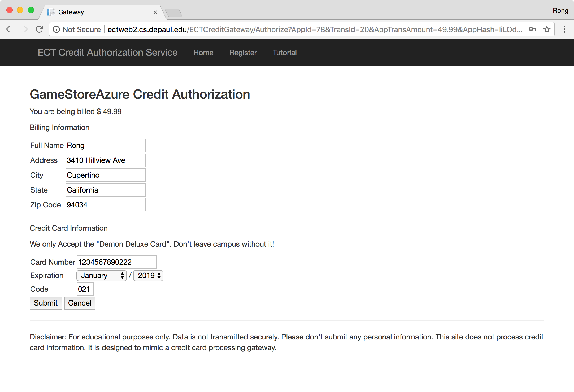Click the macOS red close window button
Viewport: 574px width, 392px height.
pyautogui.click(x=10, y=10)
